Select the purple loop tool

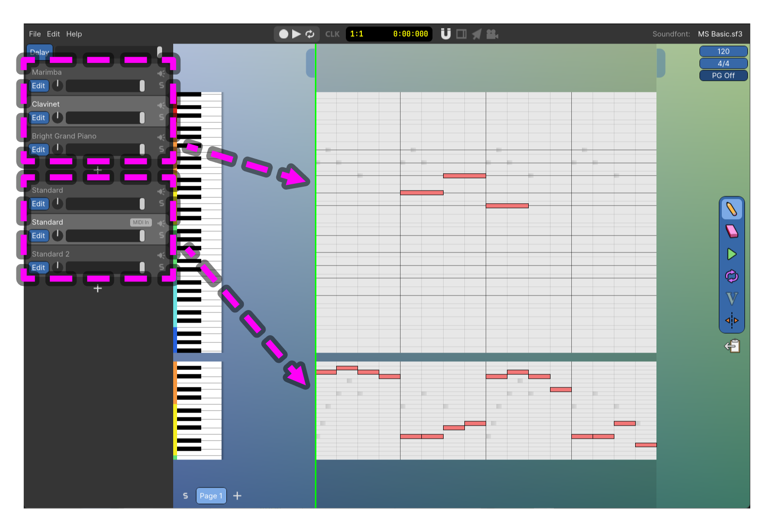pos(731,276)
